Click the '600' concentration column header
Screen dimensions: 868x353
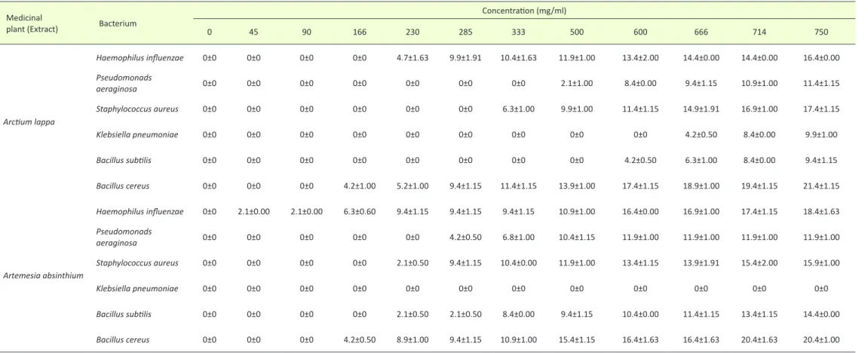[640, 32]
